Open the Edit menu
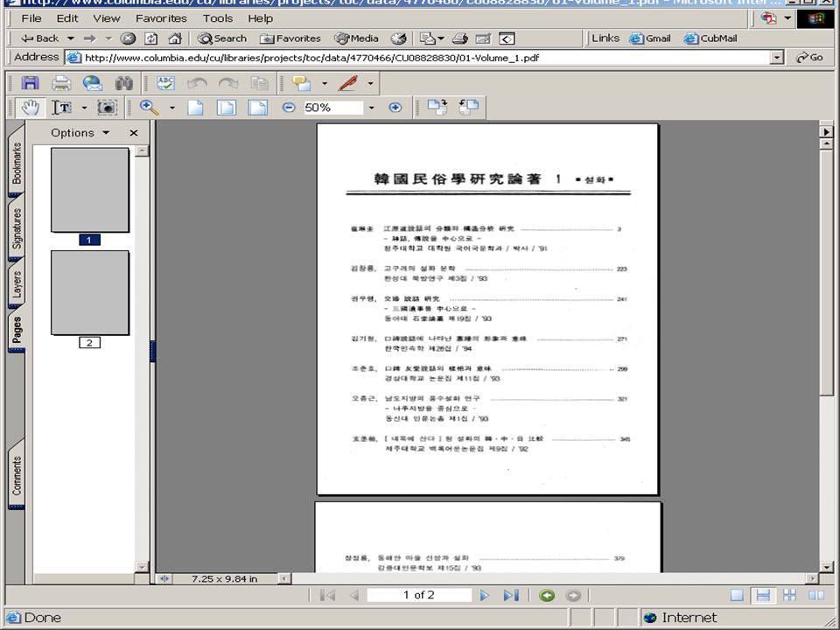Image resolution: width=840 pixels, height=630 pixels. click(x=67, y=18)
